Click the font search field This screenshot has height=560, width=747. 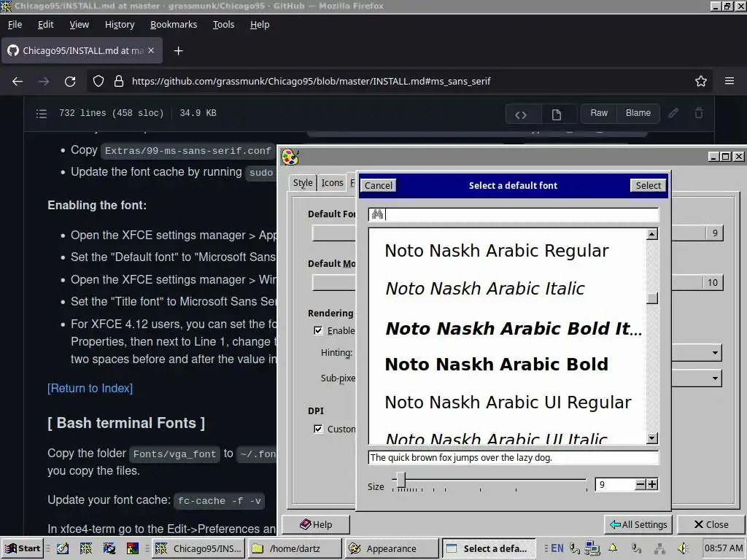click(514, 215)
